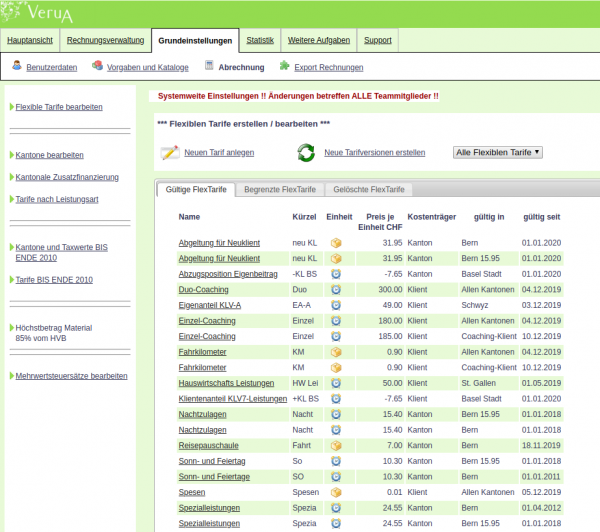Click green arrow beside Flexible Tarife bearbeiten
The height and width of the screenshot is (532, 600).
(x=12, y=107)
